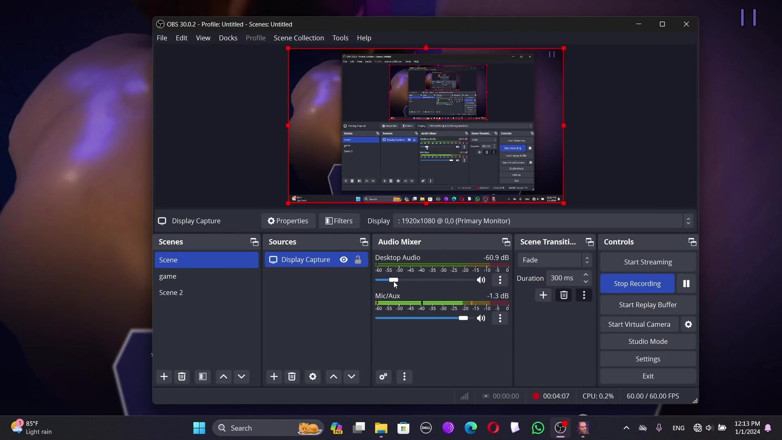
Task: Expand the Display monitor dropdown
Action: (543, 221)
